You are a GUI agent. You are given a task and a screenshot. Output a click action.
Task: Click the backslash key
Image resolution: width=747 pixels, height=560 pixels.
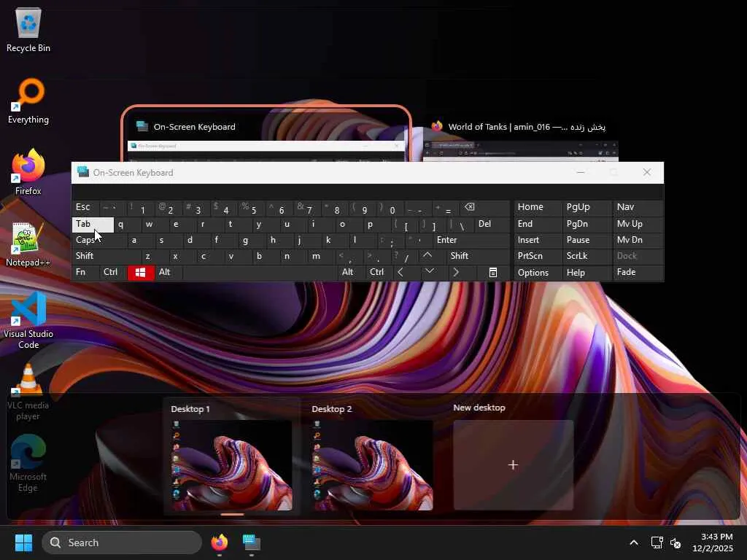pos(460,224)
